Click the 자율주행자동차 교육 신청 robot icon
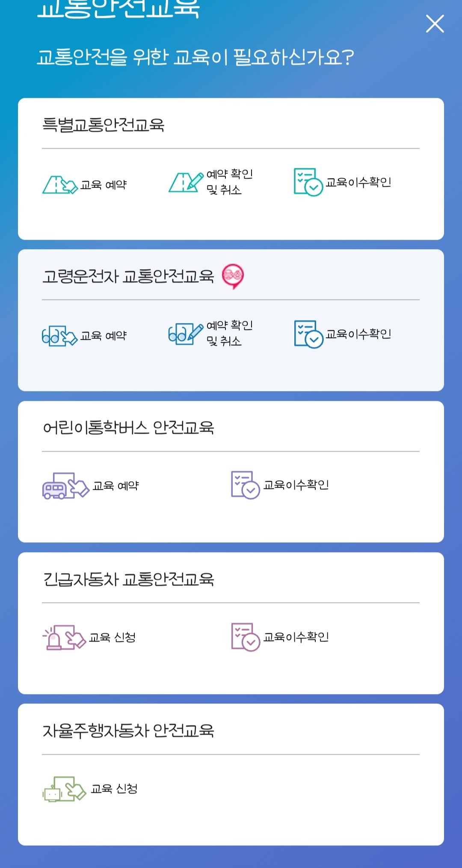 (x=65, y=789)
